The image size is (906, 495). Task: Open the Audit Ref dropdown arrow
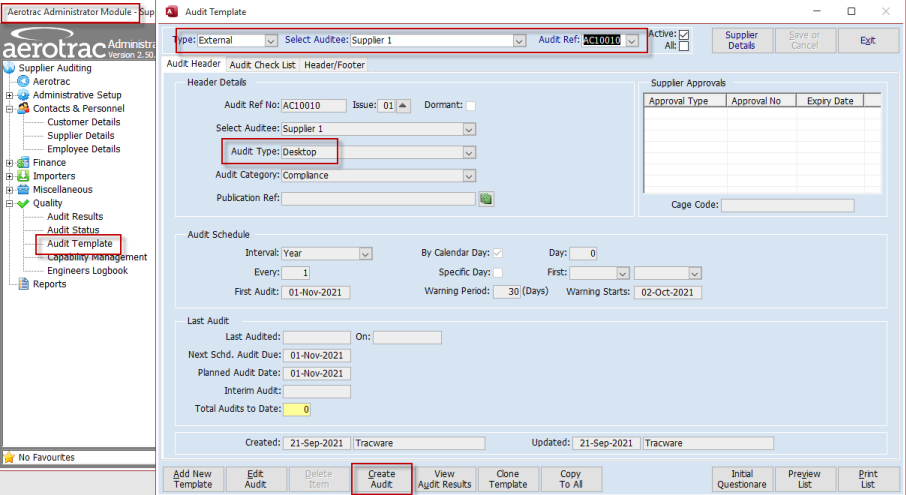point(632,40)
